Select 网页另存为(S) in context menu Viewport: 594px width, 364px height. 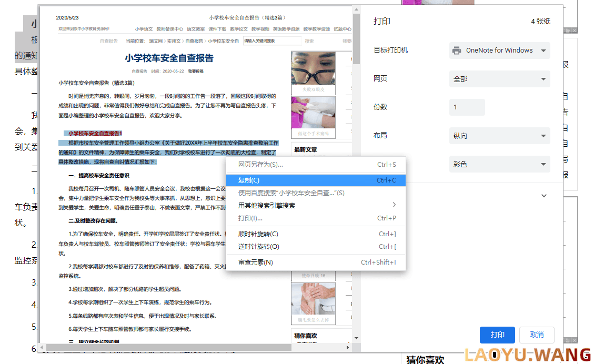(x=316, y=165)
